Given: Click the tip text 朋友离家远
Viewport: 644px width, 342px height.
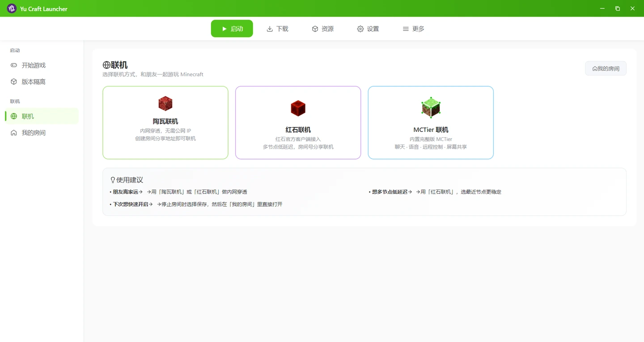Looking at the screenshot, I should point(126,192).
